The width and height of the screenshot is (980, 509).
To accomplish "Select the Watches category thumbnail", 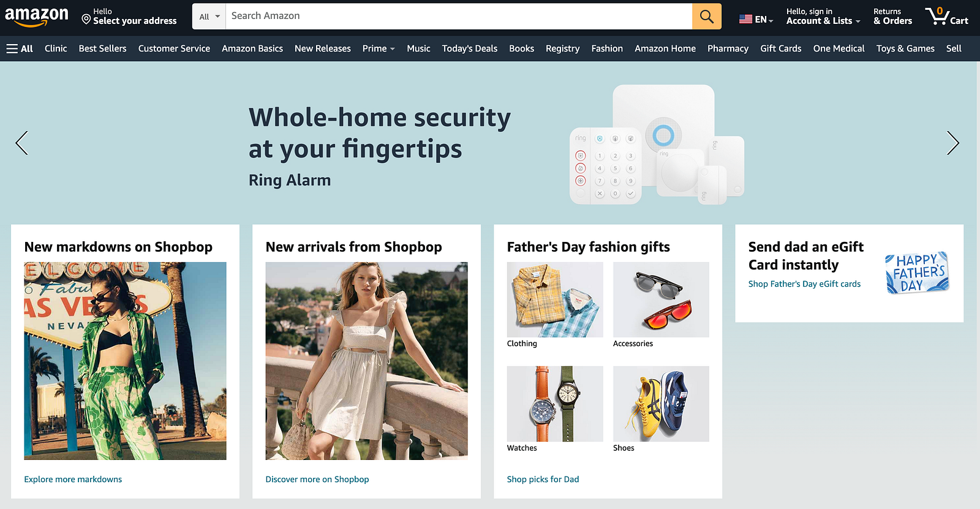I will coord(555,404).
